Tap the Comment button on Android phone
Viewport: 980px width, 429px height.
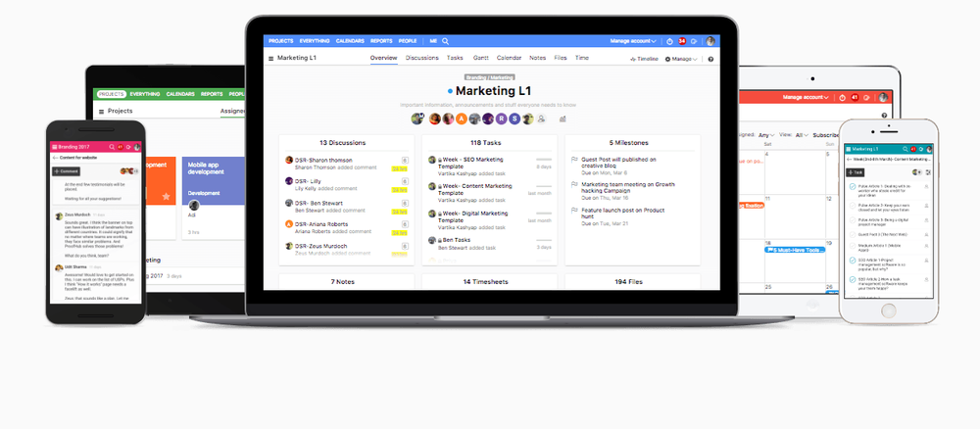[x=67, y=171]
